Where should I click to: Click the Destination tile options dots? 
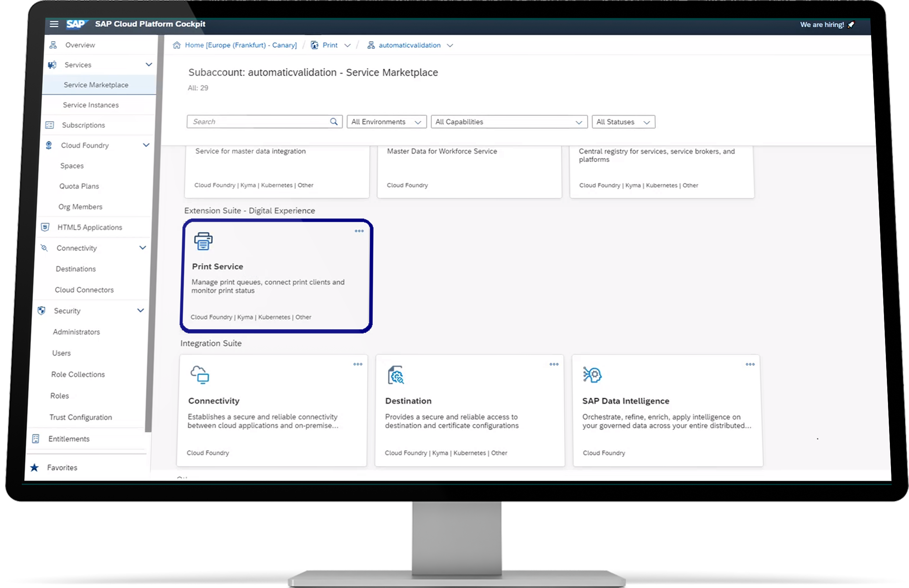click(x=554, y=364)
